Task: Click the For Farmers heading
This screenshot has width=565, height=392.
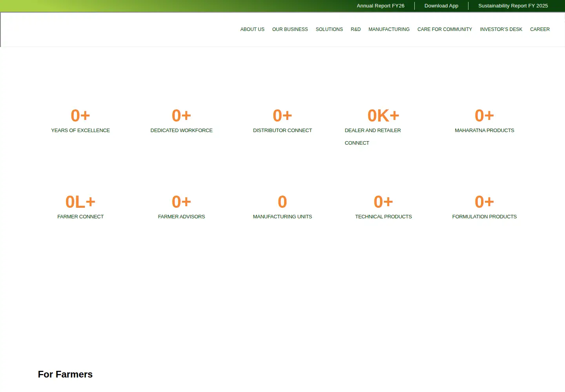Action: pos(65,374)
